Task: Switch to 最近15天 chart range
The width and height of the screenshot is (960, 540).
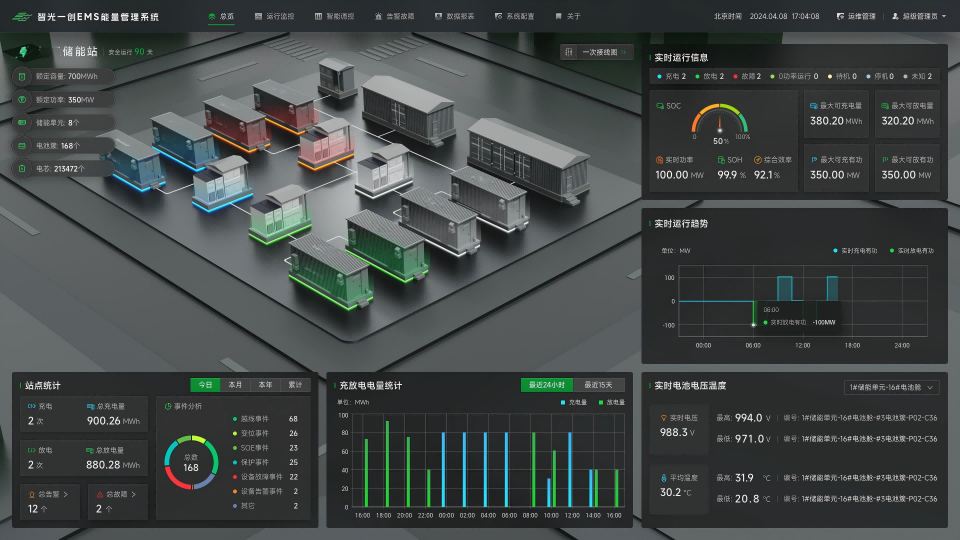Action: tap(599, 385)
